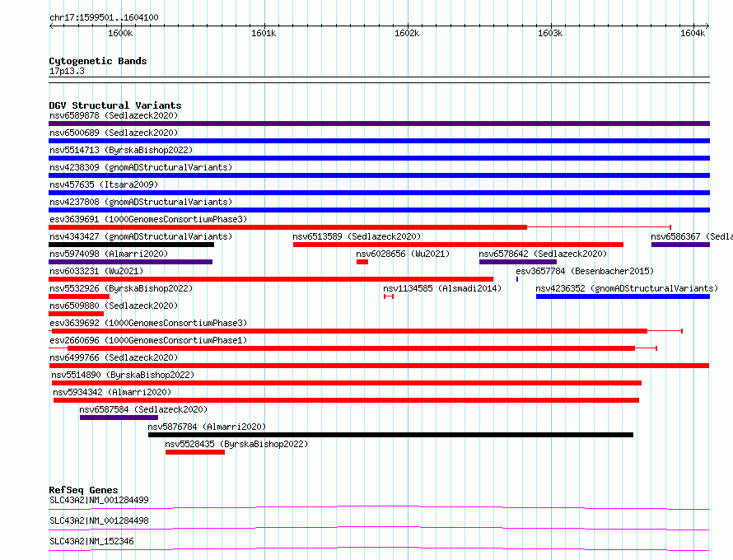
Task: Click the Cytogenetic Bands track title
Action: tap(98, 61)
